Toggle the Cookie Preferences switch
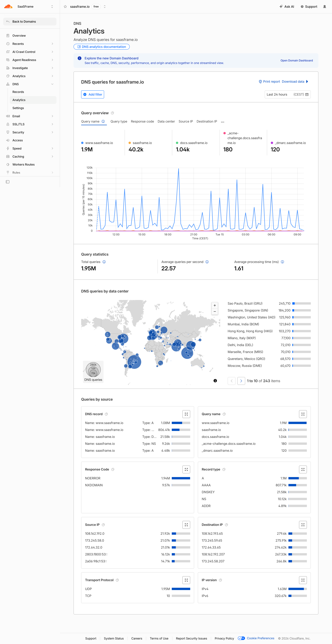Screen dimensions: 332x644 [241, 638]
